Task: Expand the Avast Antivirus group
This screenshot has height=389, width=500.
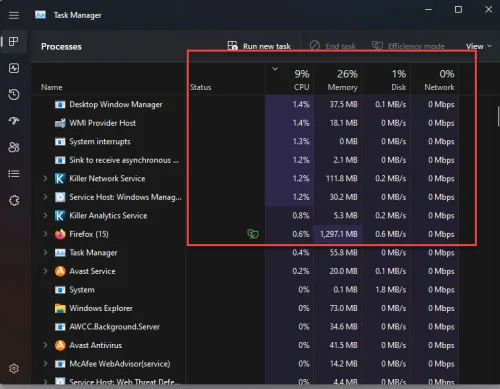Action: pyautogui.click(x=45, y=345)
